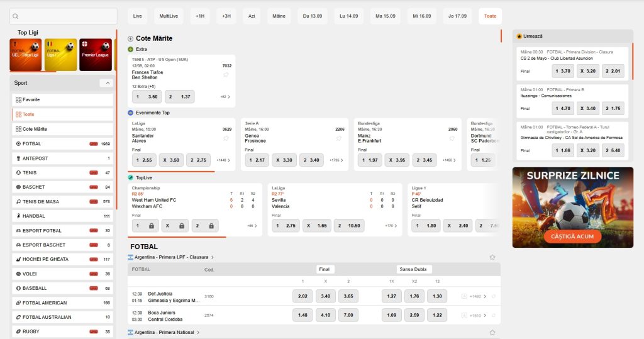644x339 pixels.
Task: Select the Azi date tab
Action: click(x=252, y=16)
